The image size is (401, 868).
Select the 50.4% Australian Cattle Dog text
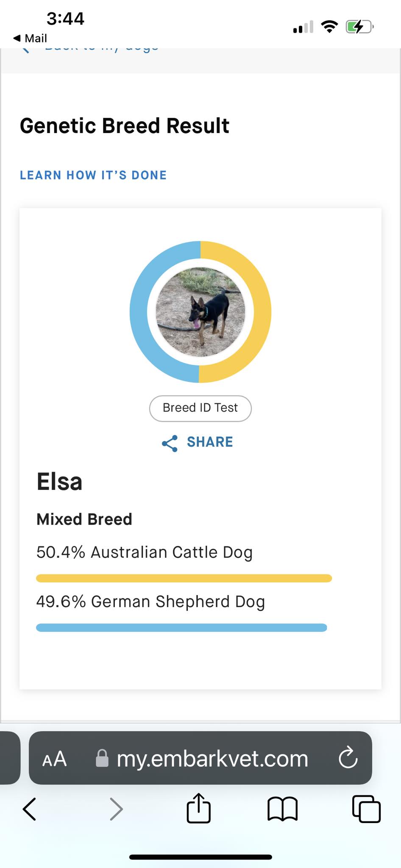tap(144, 552)
